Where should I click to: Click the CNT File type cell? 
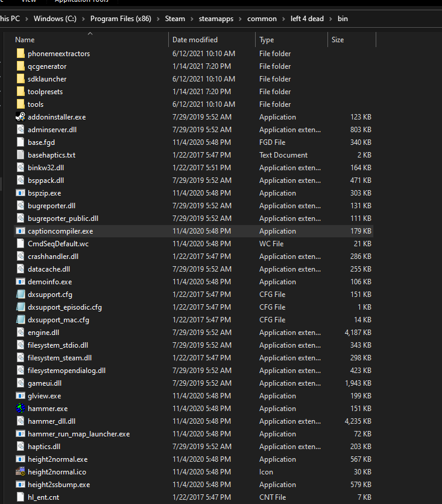[273, 497]
